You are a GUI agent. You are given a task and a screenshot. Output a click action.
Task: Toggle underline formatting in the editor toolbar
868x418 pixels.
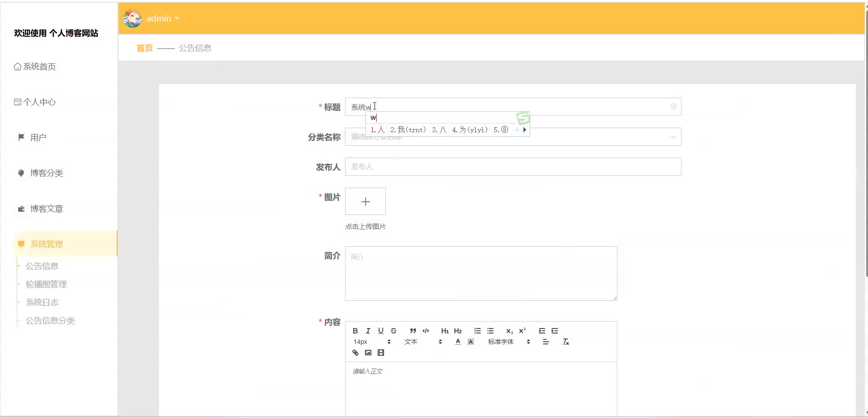click(381, 331)
